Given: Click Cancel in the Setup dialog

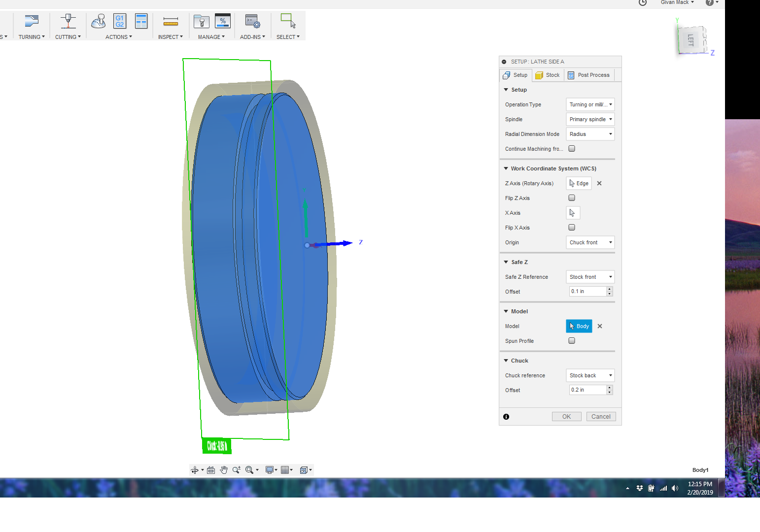Looking at the screenshot, I should (601, 416).
